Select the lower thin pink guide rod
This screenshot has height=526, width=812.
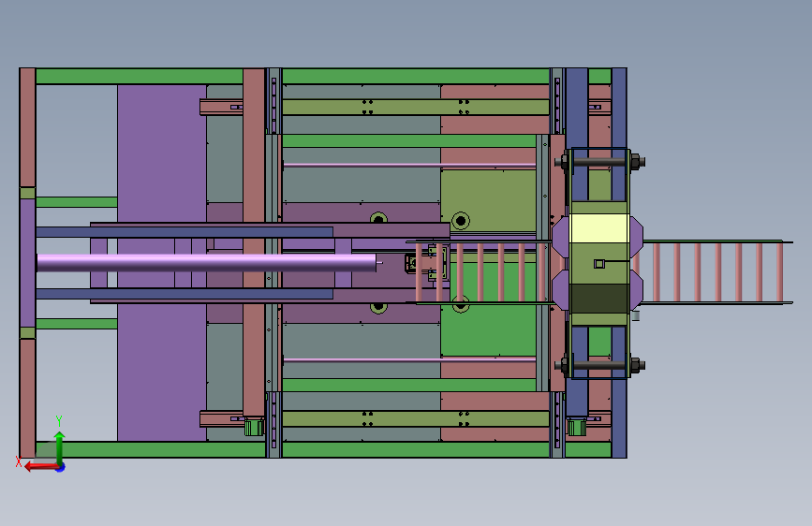[x=409, y=359]
